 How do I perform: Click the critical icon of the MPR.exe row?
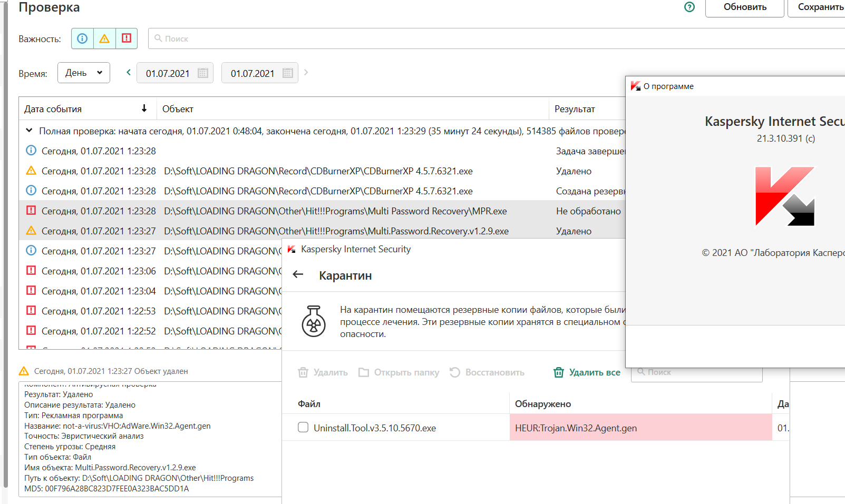point(31,211)
